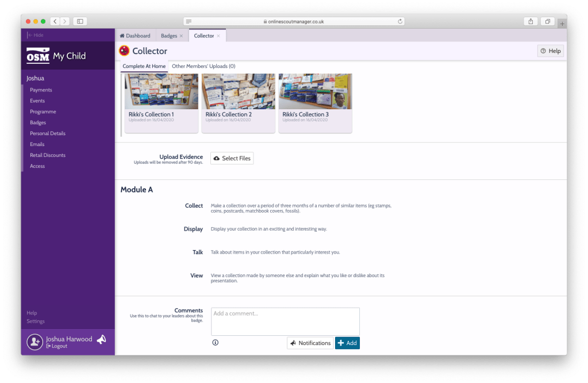This screenshot has height=383, width=588.
Task: Click the Add comment button
Action: point(347,343)
